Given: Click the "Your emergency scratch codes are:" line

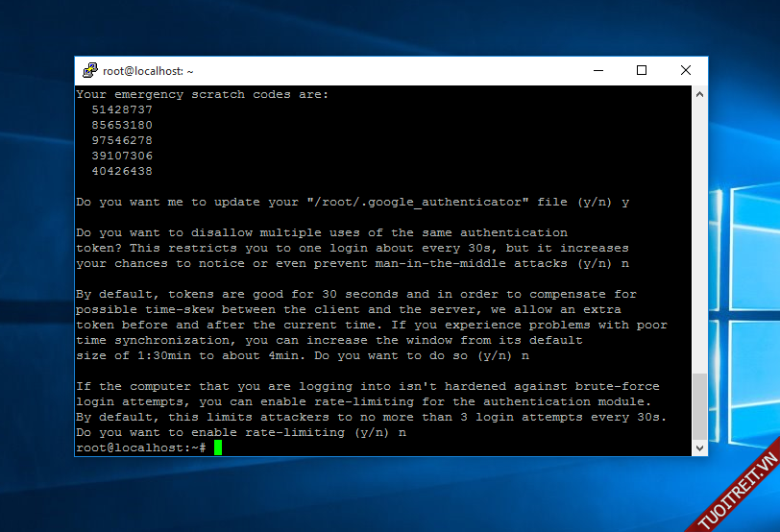Looking at the screenshot, I should pyautogui.click(x=202, y=94).
